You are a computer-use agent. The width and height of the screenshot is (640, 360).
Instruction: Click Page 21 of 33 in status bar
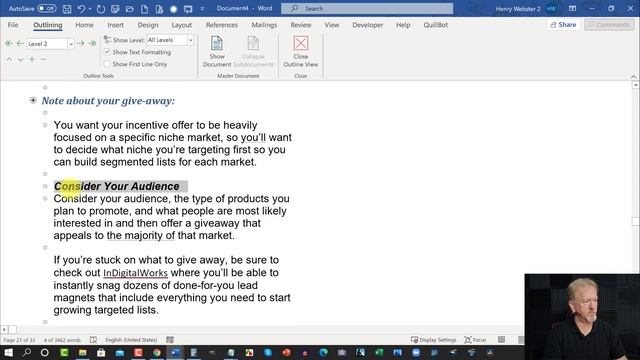coord(19,340)
